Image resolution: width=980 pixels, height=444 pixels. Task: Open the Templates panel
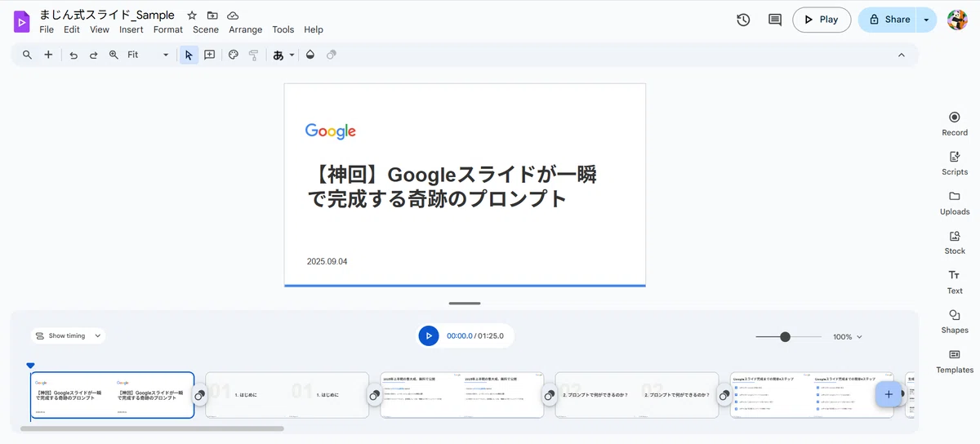(955, 361)
